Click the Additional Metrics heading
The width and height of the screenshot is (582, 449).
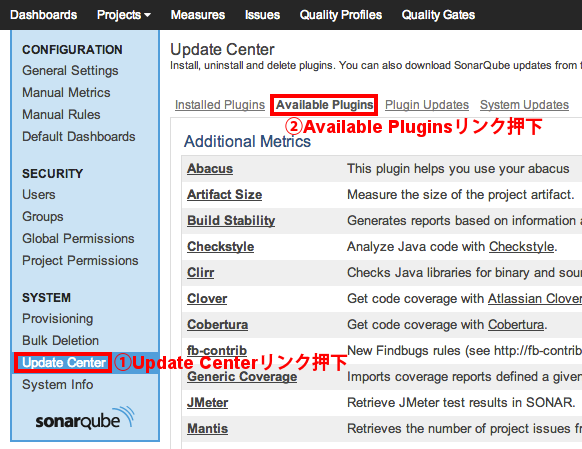pyautogui.click(x=247, y=142)
